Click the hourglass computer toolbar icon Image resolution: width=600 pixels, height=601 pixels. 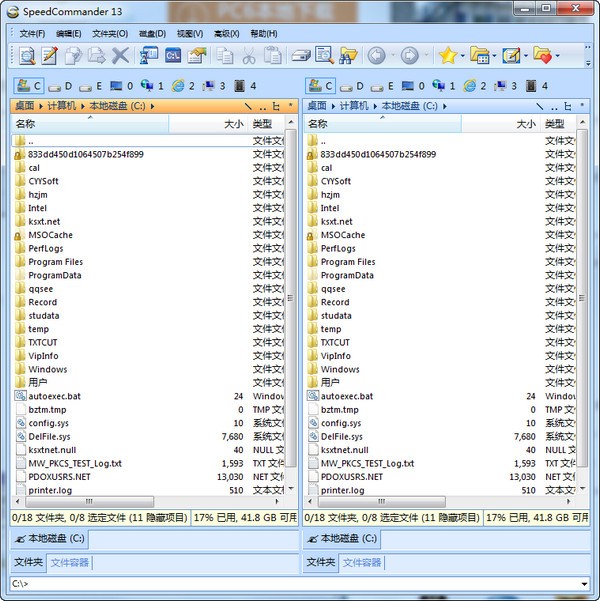[149, 56]
